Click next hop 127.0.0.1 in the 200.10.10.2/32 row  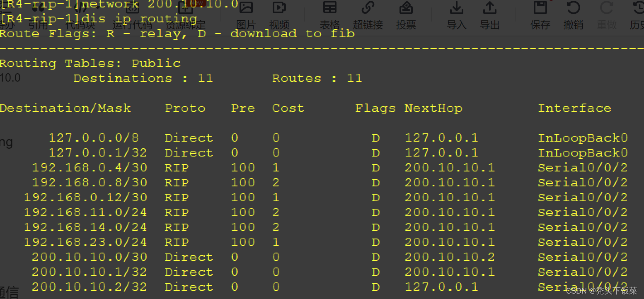tap(441, 287)
